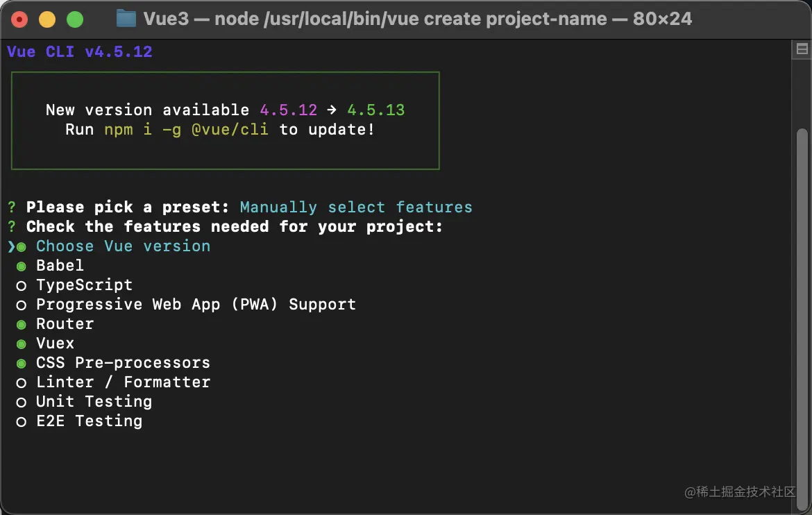The height and width of the screenshot is (515, 812).
Task: Click the CSS Pre-processors label
Action: coord(123,362)
